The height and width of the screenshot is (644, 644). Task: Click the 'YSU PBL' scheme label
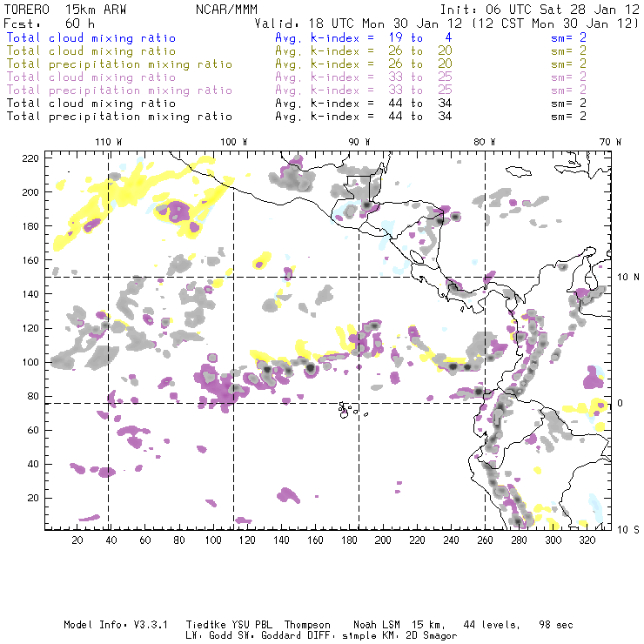(x=252, y=625)
